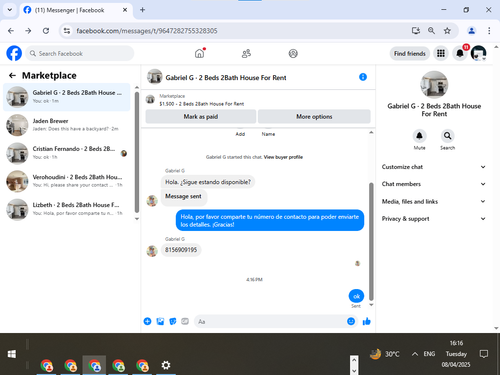Send a thumbs up like
This screenshot has width=500, height=375.
366,321
